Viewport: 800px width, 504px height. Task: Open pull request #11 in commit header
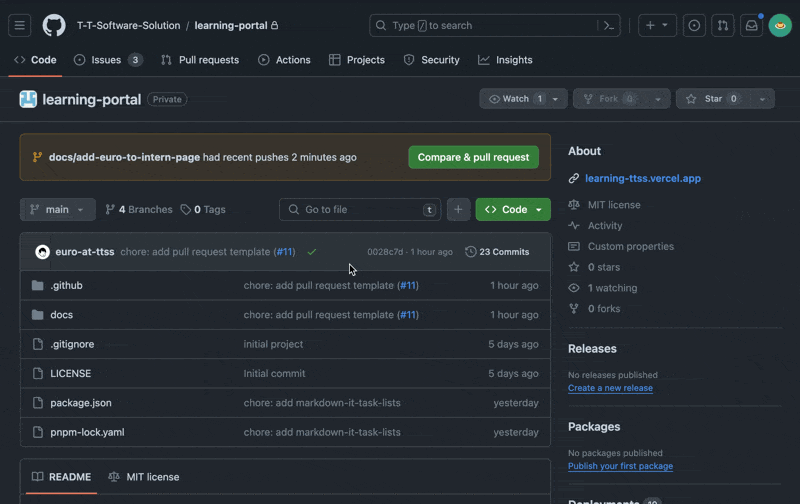pyautogui.click(x=285, y=252)
